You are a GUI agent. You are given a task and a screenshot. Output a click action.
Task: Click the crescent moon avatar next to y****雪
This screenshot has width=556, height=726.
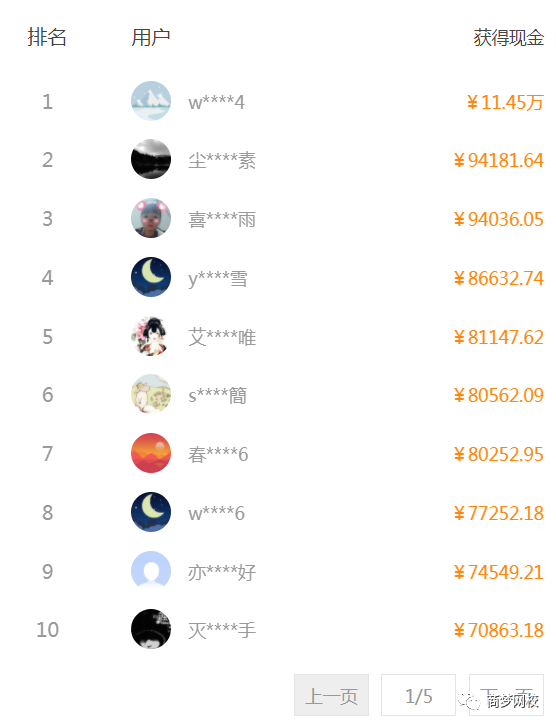tap(151, 277)
